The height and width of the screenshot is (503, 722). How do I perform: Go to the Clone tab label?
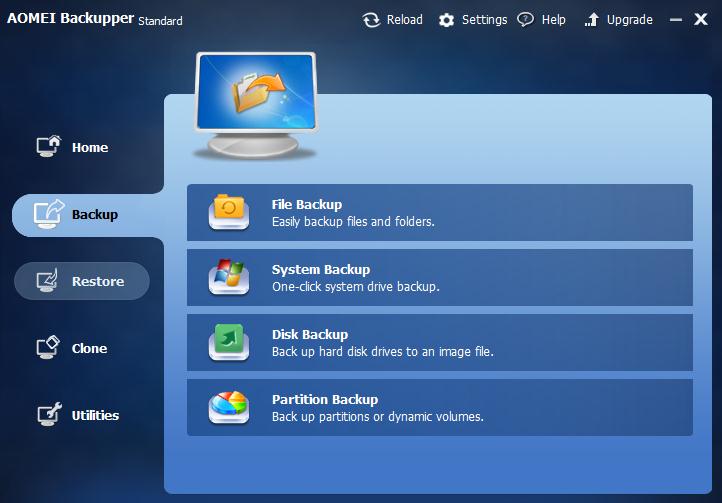click(x=89, y=349)
